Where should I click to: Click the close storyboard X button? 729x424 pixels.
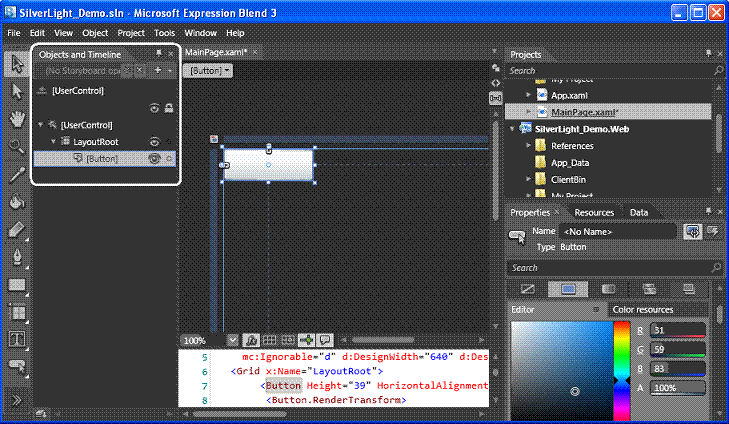[x=139, y=70]
